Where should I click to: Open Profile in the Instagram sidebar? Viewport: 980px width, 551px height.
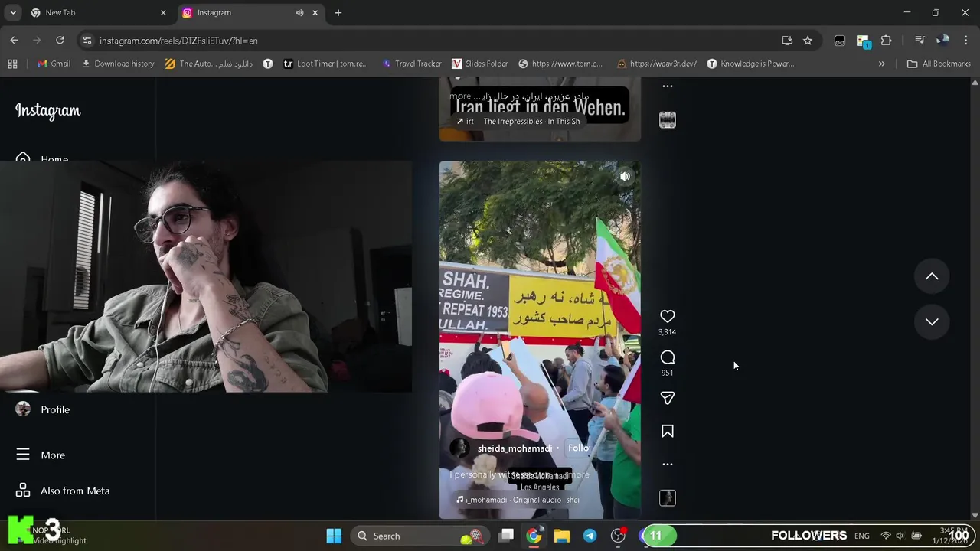[x=43, y=409]
